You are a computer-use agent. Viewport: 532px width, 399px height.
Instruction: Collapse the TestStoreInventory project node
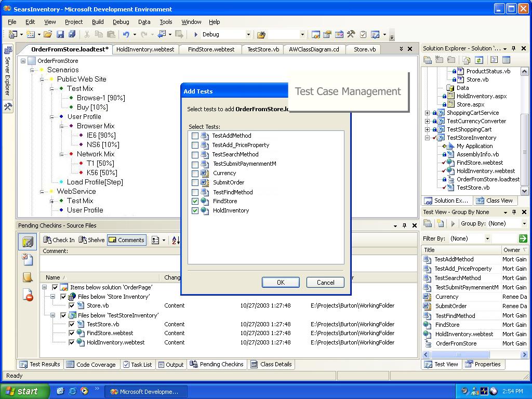428,138
